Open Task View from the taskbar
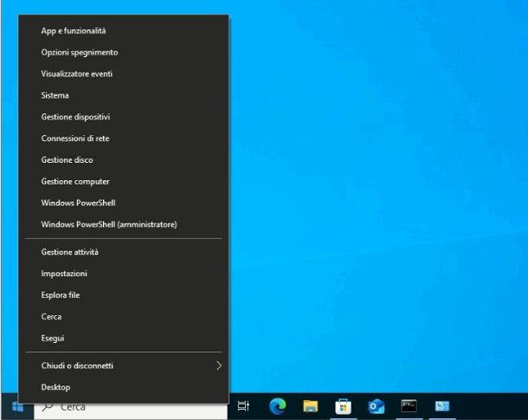The width and height of the screenshot is (528, 420). pos(243,406)
